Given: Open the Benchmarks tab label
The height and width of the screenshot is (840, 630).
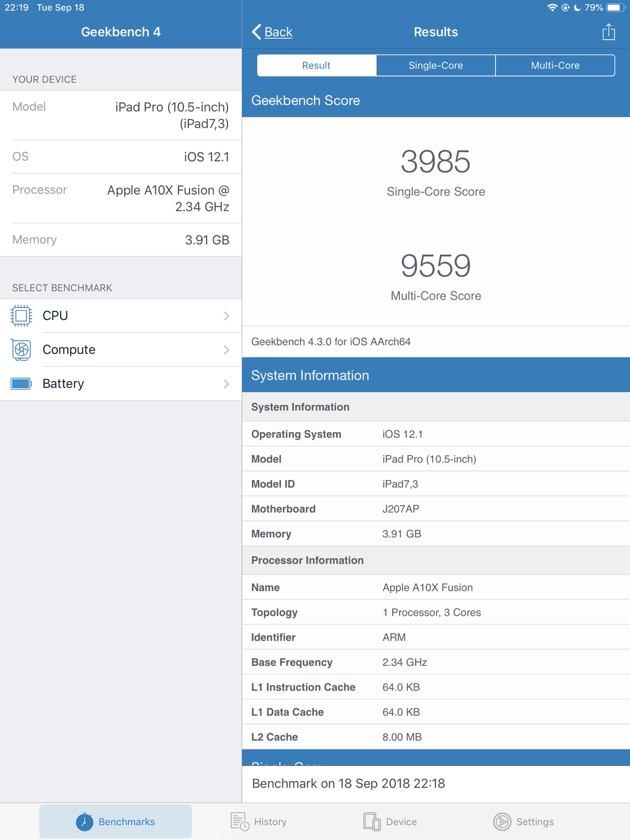Looking at the screenshot, I should point(126,822).
